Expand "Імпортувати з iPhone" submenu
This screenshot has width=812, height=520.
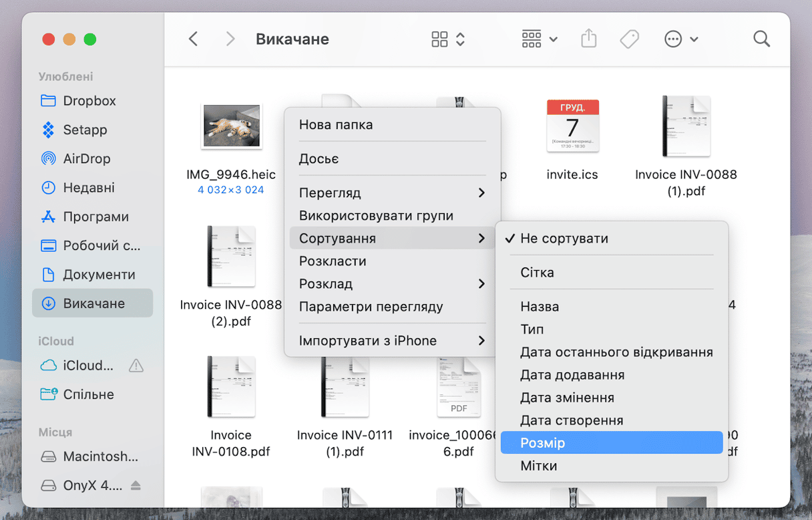tap(392, 341)
